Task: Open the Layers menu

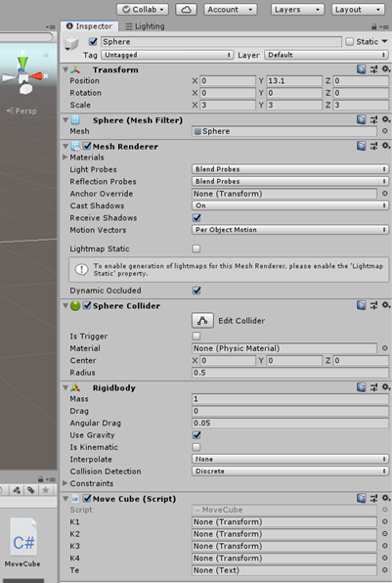Action: click(297, 10)
